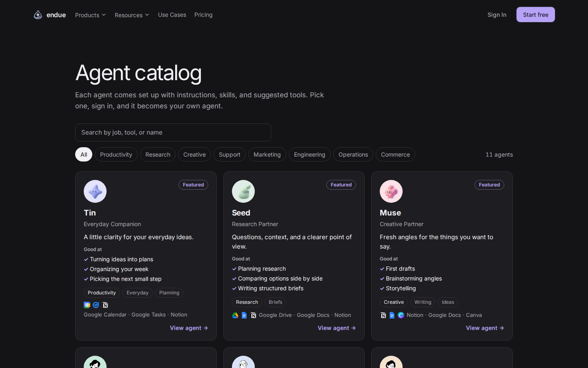The image size is (588, 368).
Task: Click 'Everyday Companion' subtitle
Action: click(112, 224)
